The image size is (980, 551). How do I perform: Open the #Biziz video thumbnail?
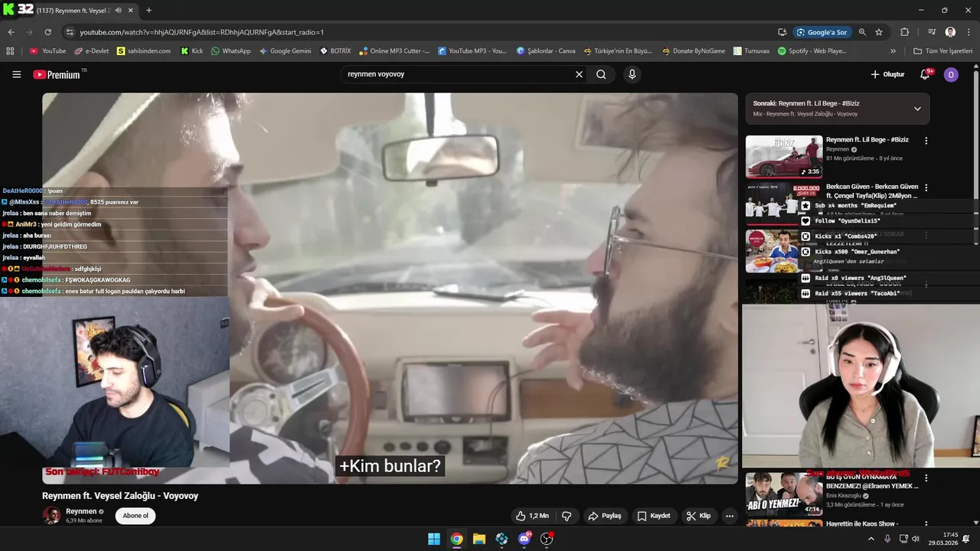point(784,157)
